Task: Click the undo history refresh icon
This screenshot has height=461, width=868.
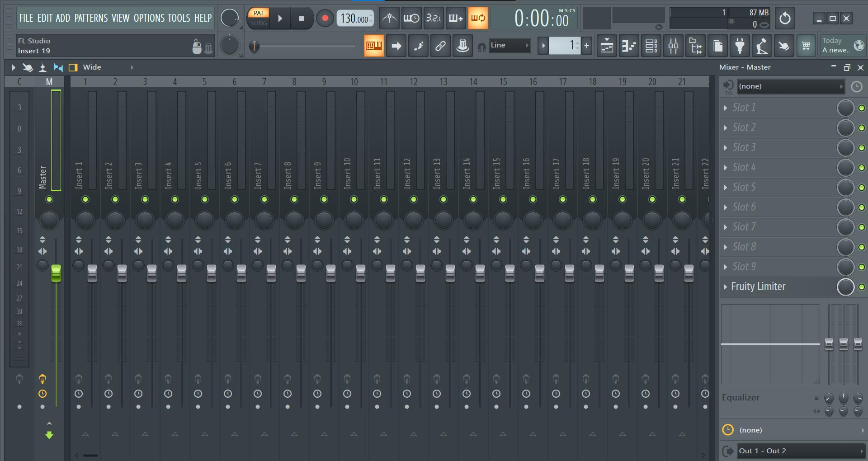Action: pos(785,18)
